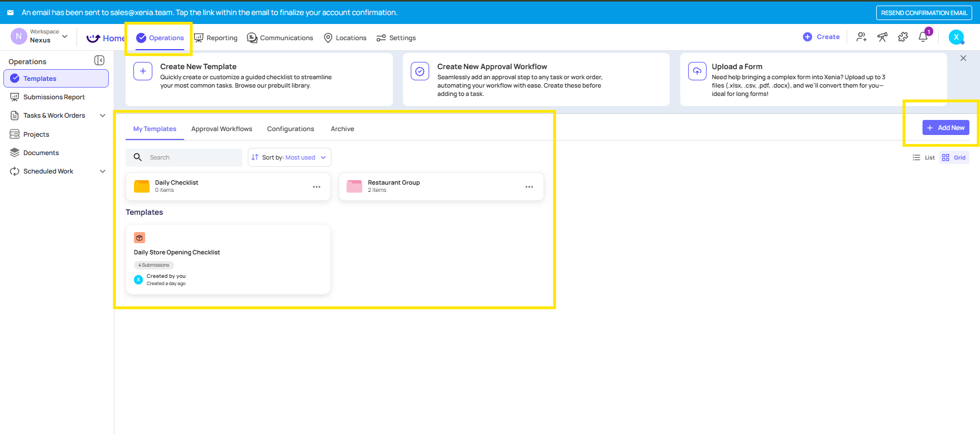Open Daily Checklist folder options menu
The image size is (980, 434).
[316, 187]
